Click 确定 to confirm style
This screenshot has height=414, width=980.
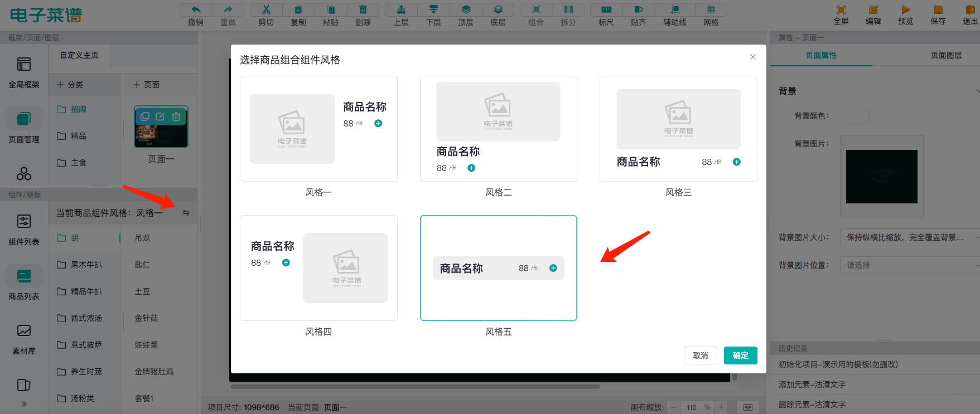(x=741, y=355)
